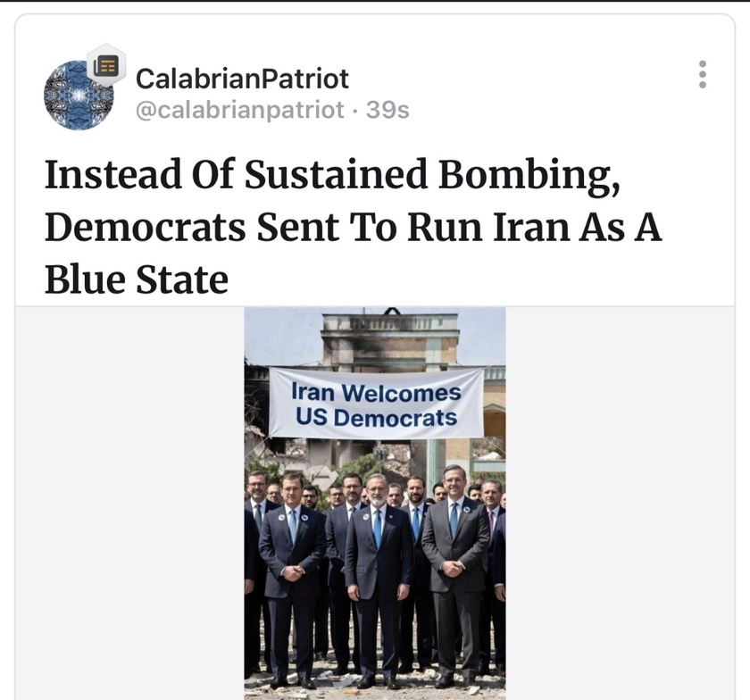Click the CalabrianPatriot display name
Image resolution: width=750 pixels, height=700 pixels.
tap(242, 79)
